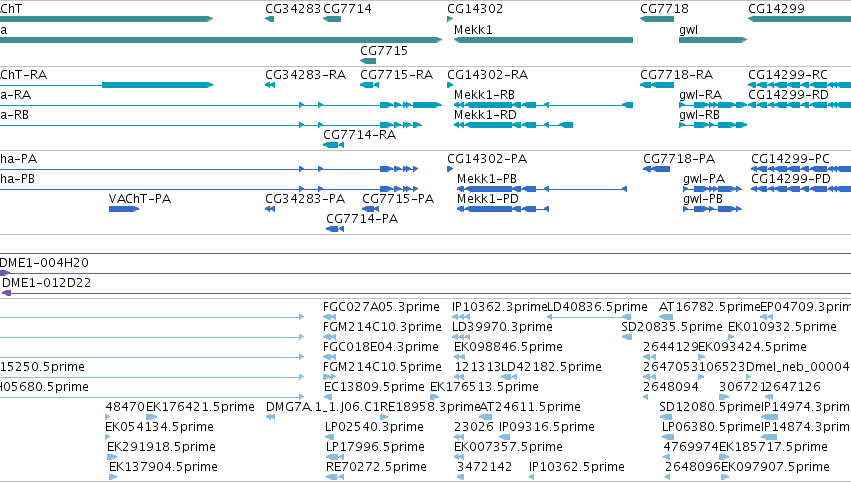Select EST FGM214C10.3prime
Screen dimensions: 851x482
click(x=382, y=327)
